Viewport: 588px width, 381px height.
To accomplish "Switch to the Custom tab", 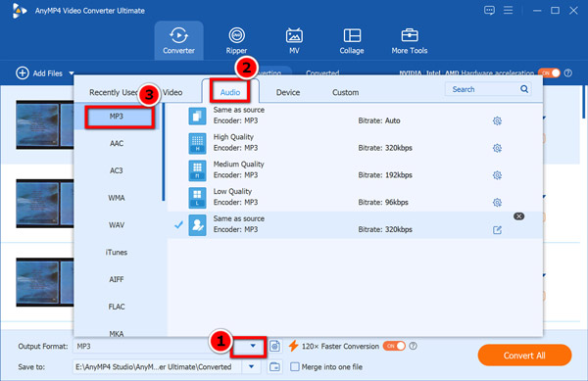I will [x=345, y=92].
